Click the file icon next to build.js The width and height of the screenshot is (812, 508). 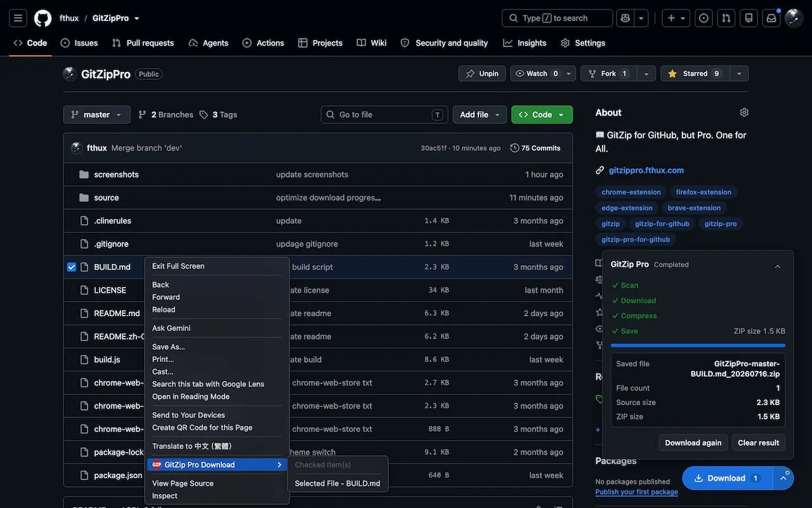[x=84, y=359]
